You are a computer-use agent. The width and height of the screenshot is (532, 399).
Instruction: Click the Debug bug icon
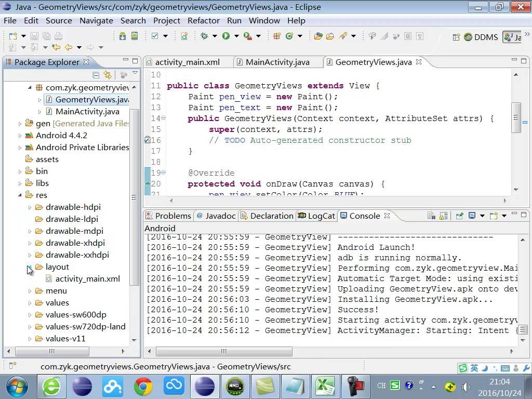coord(204,36)
